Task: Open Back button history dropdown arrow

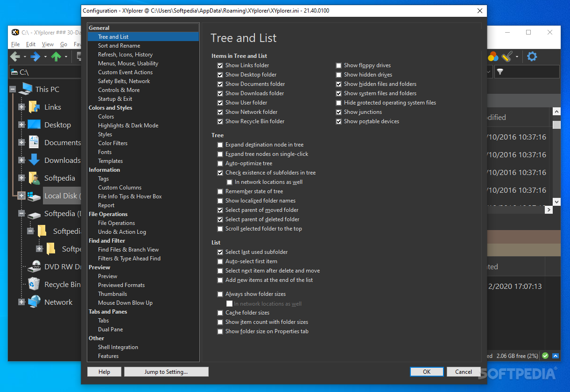Action: pos(25,57)
